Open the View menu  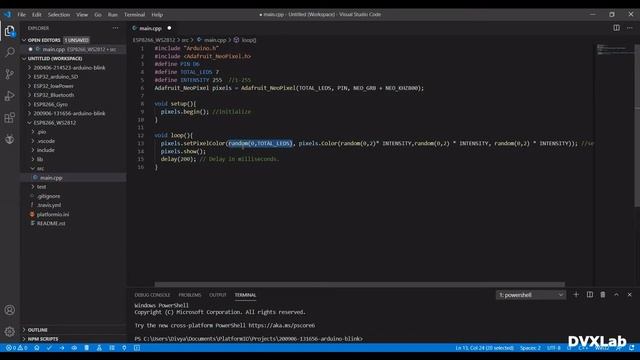point(82,14)
